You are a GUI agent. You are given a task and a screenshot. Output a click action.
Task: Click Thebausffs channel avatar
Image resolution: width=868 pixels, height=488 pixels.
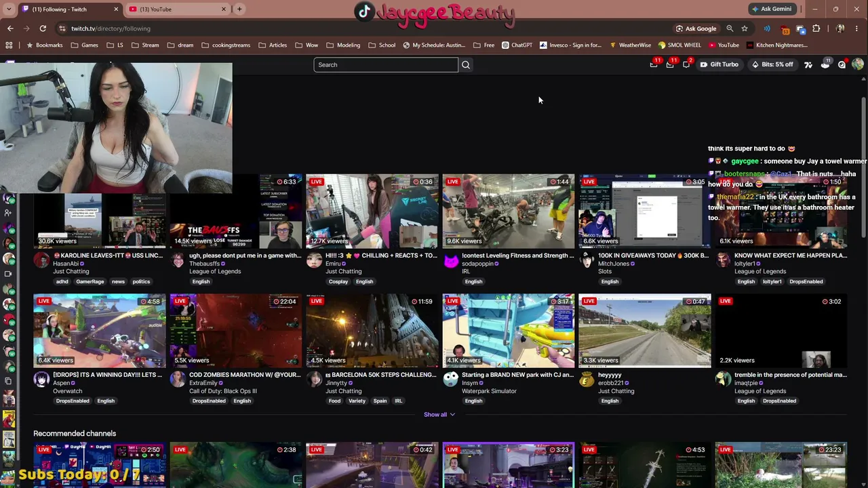(x=178, y=261)
